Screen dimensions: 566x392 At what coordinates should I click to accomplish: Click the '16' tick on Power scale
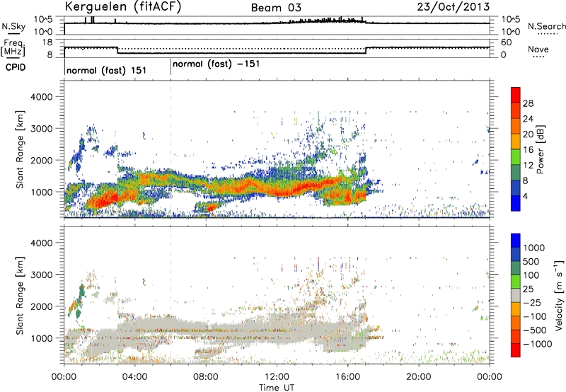[x=528, y=150]
